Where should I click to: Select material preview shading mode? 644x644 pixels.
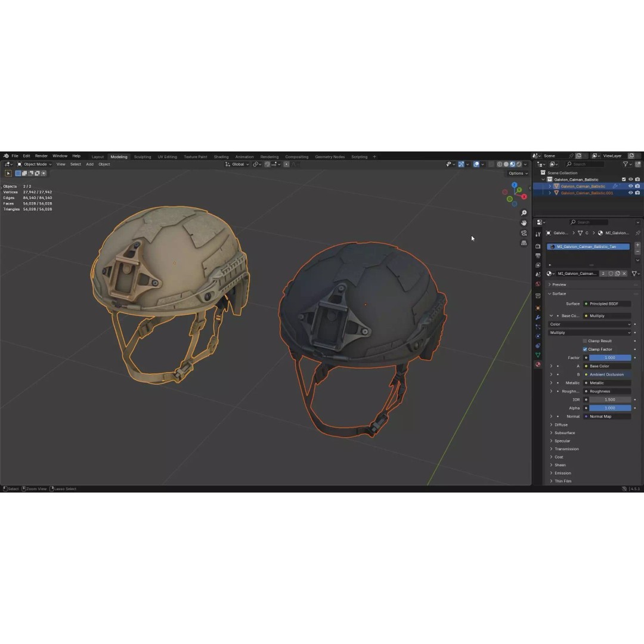(513, 165)
